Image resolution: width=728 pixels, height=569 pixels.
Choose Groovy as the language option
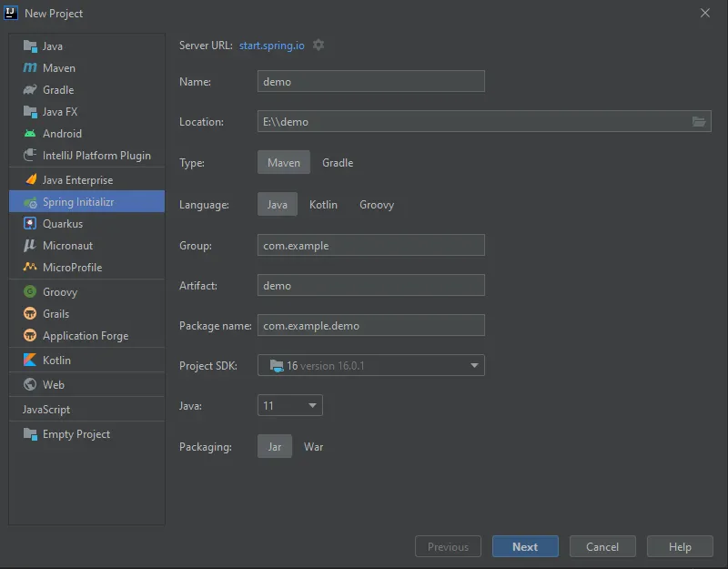coord(377,204)
